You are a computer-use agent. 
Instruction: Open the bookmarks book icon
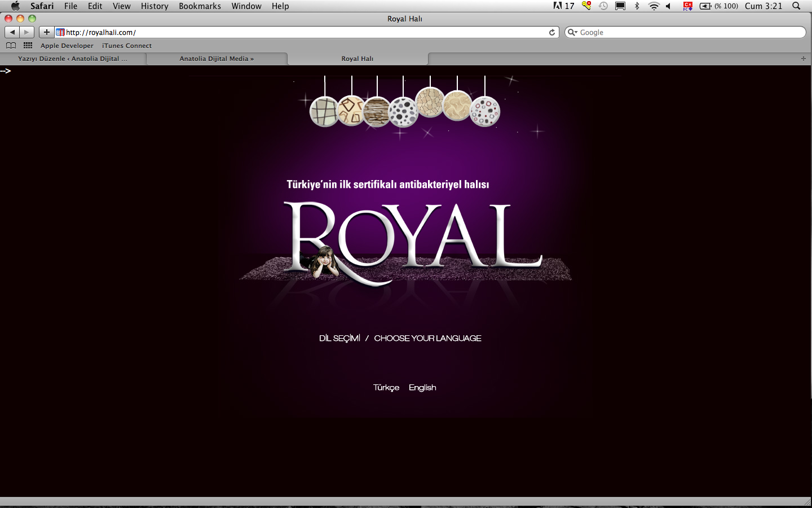click(11, 46)
